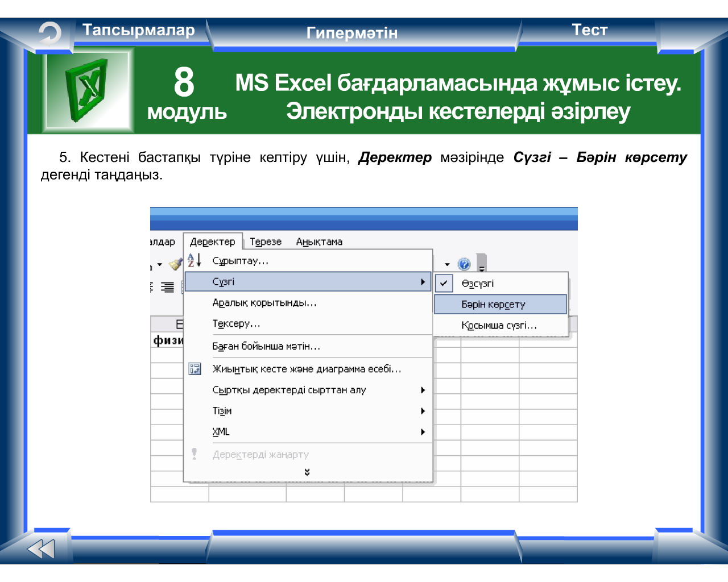Click the pivot table report icon
The image size is (728, 582).
point(195,369)
